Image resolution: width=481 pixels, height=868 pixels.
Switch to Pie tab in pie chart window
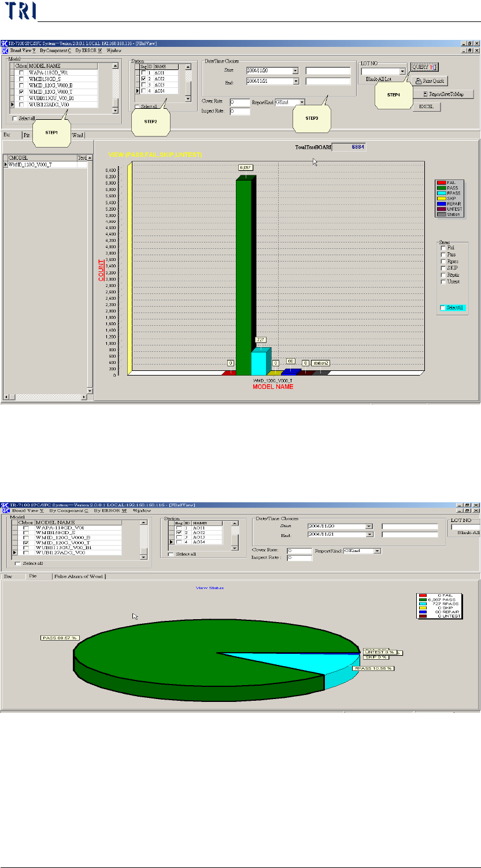(x=34, y=576)
